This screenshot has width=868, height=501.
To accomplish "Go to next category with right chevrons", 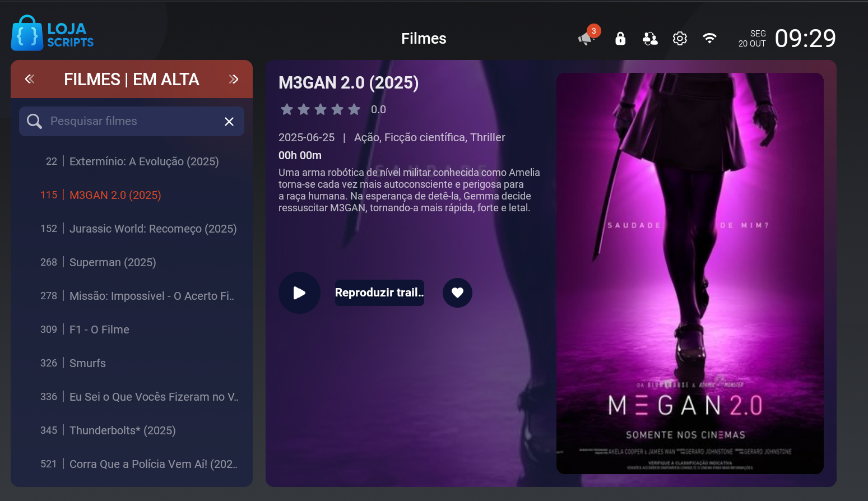I will (234, 79).
